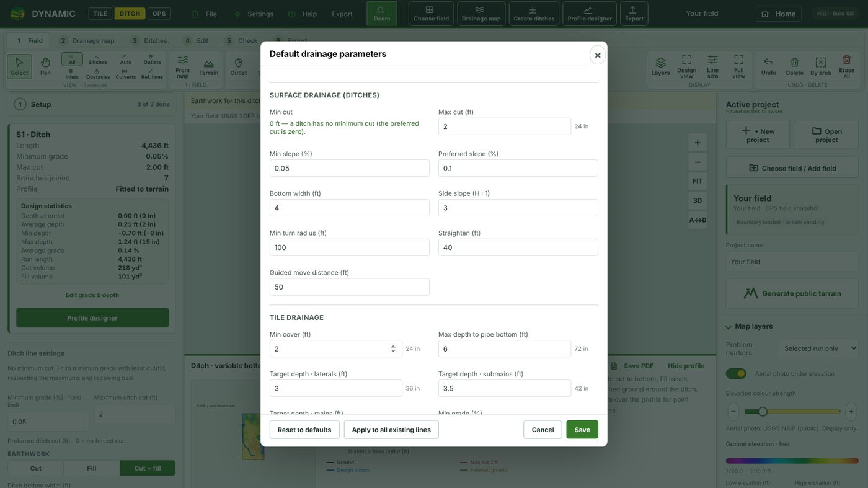
Task: Choose Delete By area tool
Action: [x=820, y=66]
